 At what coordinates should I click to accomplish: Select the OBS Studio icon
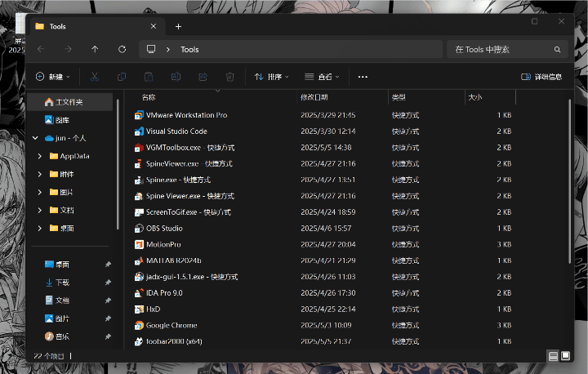pos(139,229)
